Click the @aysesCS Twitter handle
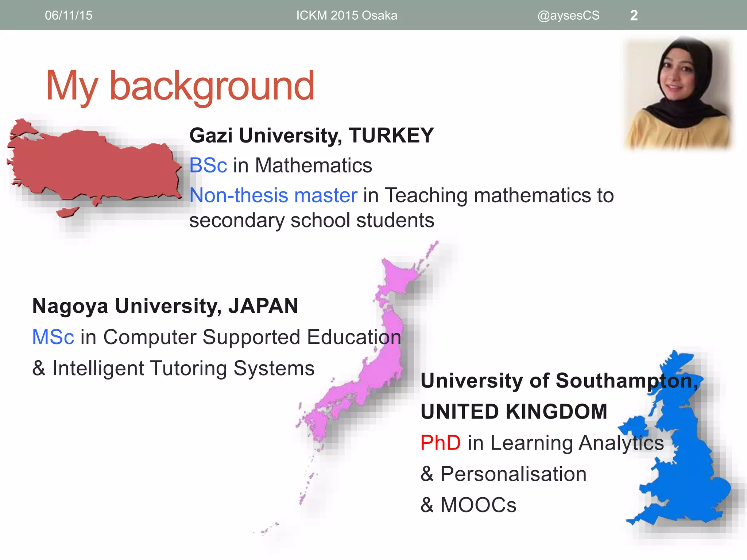The width and height of the screenshot is (747, 560). 568,15
